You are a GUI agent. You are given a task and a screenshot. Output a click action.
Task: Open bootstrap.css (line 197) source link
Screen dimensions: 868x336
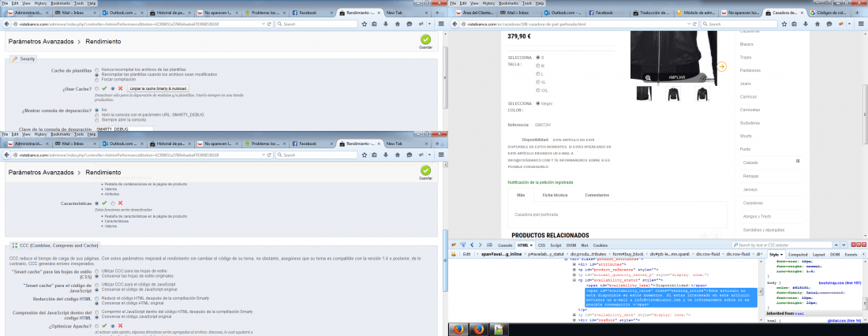pyautogui.click(x=840, y=283)
